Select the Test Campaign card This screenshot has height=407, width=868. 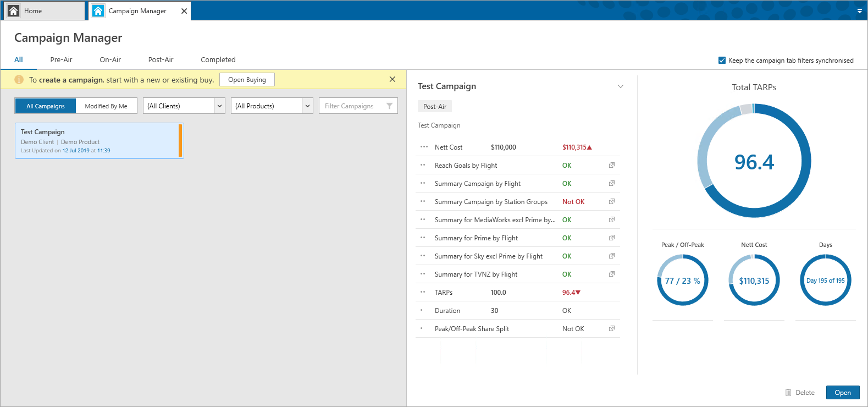(x=99, y=141)
